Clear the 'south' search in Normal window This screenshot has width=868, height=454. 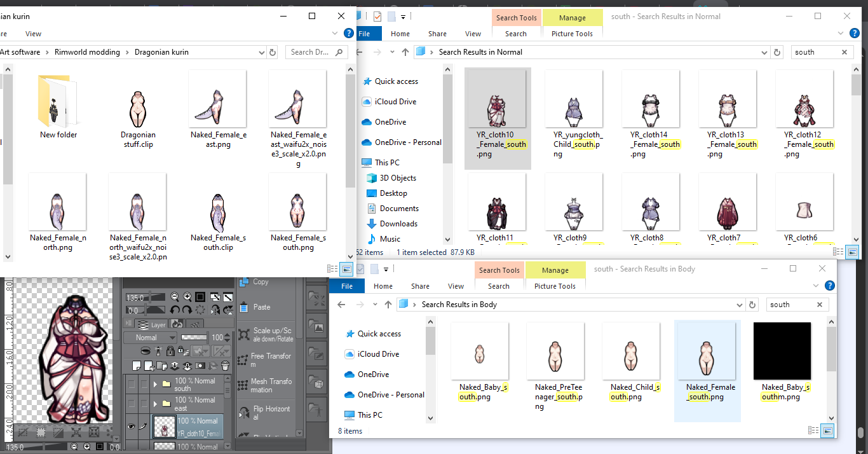point(844,52)
